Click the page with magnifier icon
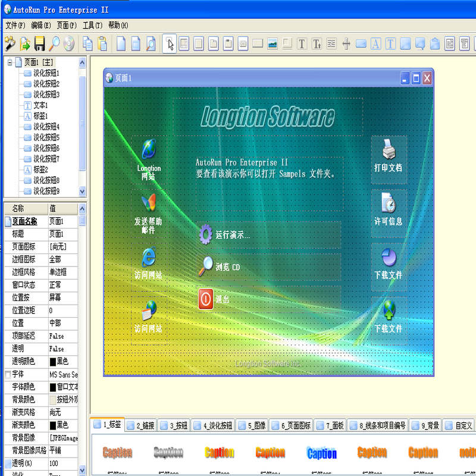476x476 pixels. click(x=151, y=43)
